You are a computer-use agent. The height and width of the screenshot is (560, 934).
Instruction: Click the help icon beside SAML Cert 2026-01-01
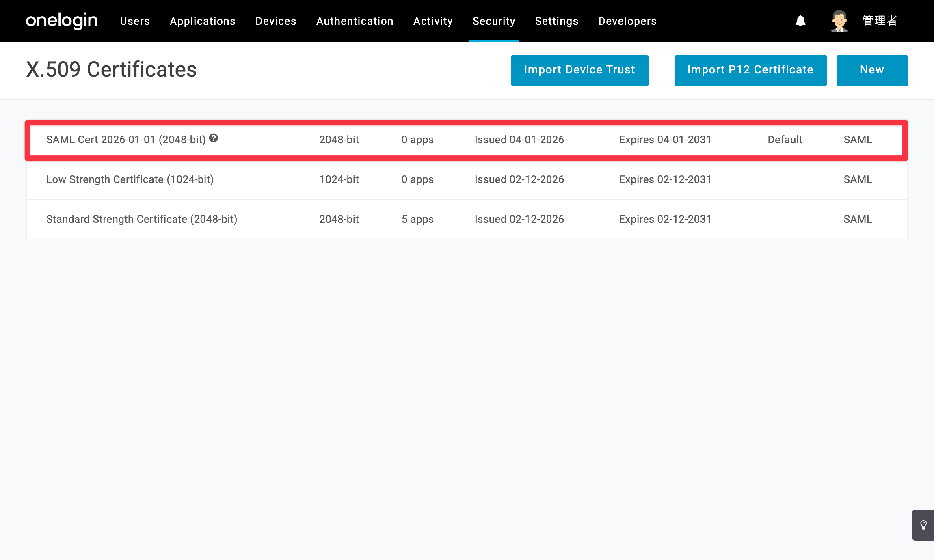click(214, 138)
